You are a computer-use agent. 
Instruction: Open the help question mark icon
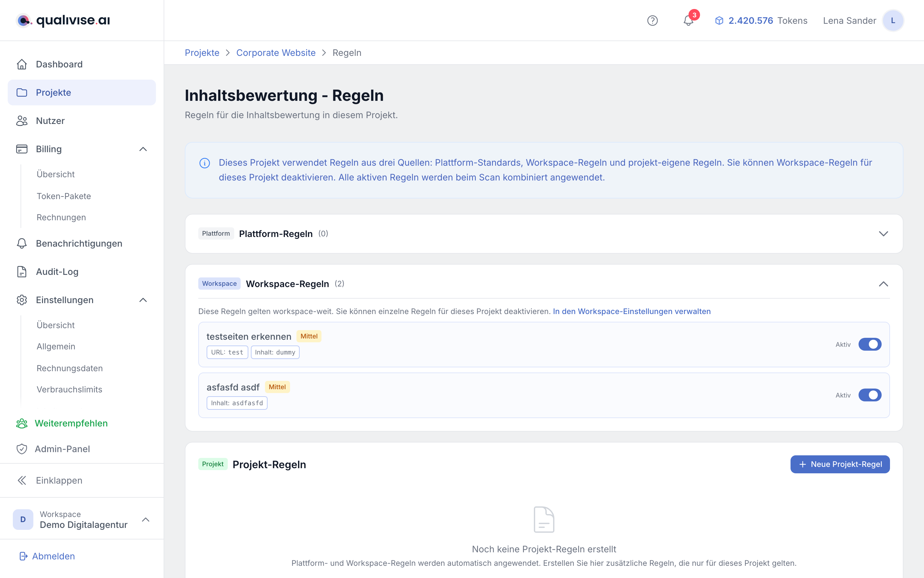652,21
